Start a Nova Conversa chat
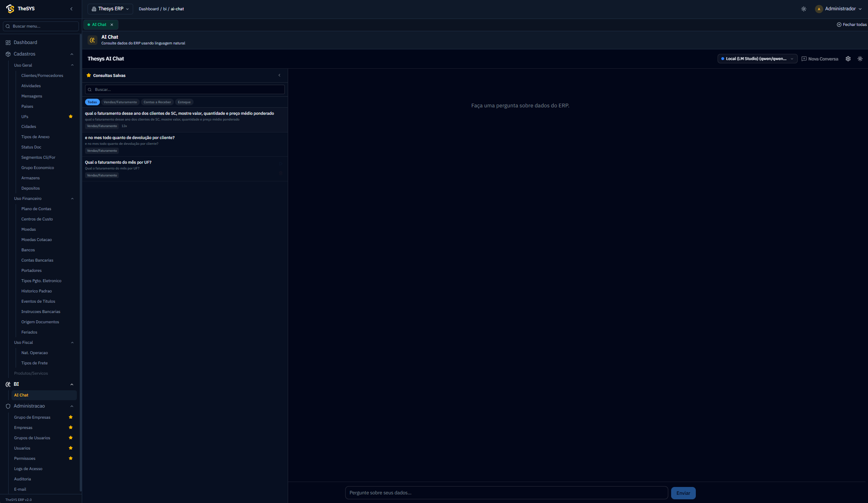868x503 pixels. pos(820,59)
